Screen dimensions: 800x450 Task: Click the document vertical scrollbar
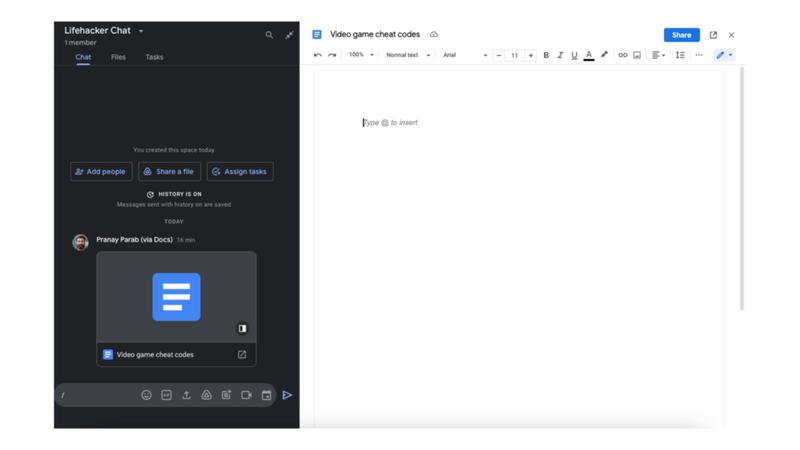click(x=741, y=189)
